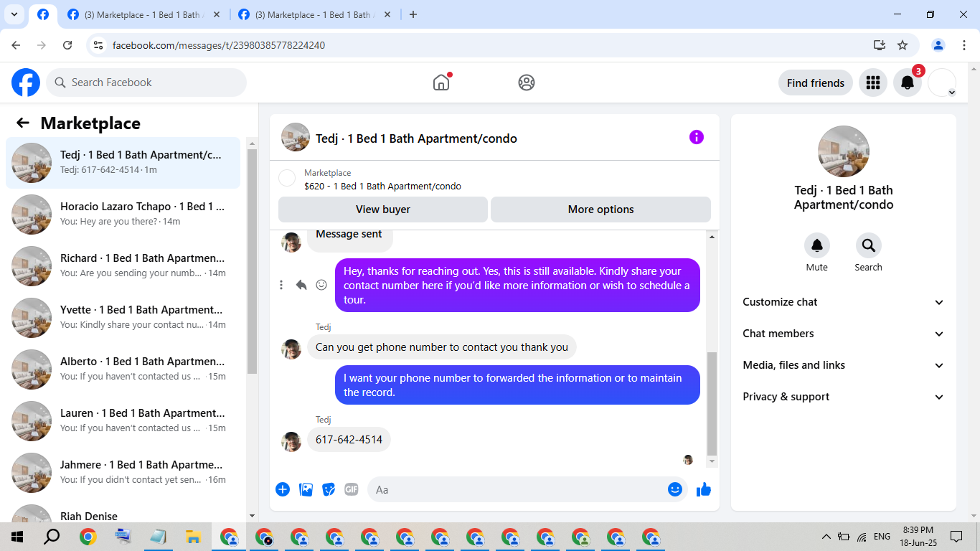Click the browser address bar URL
The width and height of the screenshot is (980, 551).
[x=219, y=45]
